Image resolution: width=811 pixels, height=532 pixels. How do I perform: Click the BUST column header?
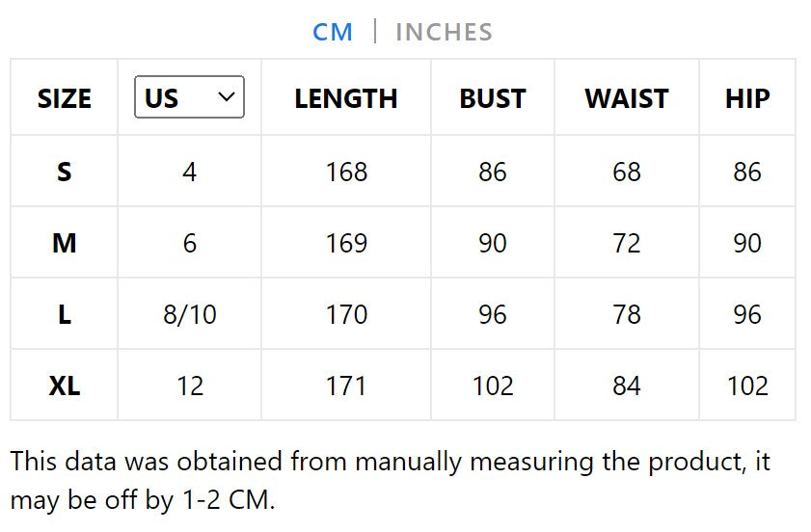click(493, 98)
